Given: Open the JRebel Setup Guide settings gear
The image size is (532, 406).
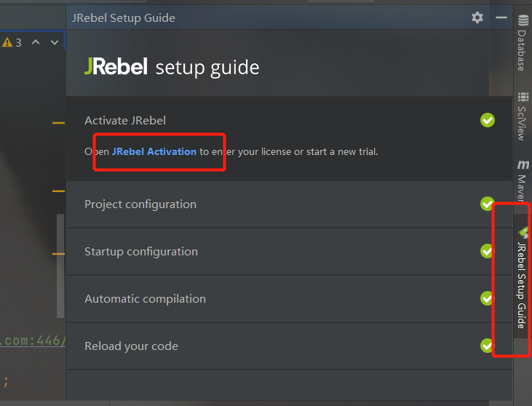Looking at the screenshot, I should (477, 17).
